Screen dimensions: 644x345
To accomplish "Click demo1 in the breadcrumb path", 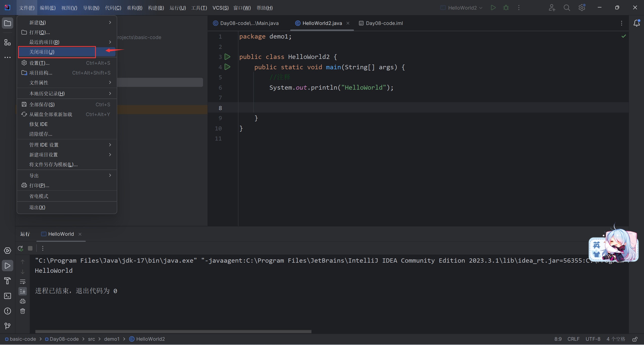I will coord(112,339).
